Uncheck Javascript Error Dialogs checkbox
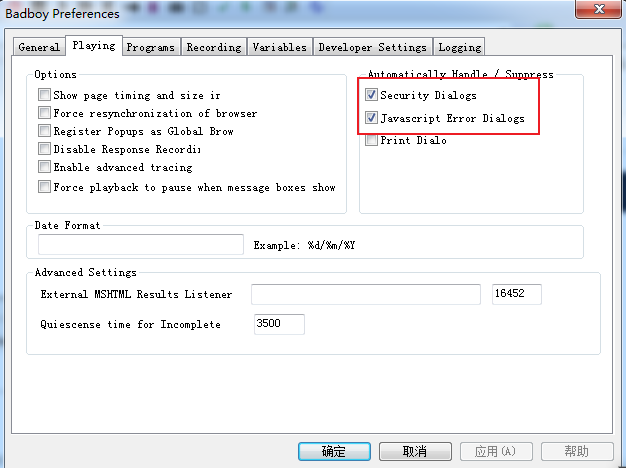The width and height of the screenshot is (626, 468). 371,118
